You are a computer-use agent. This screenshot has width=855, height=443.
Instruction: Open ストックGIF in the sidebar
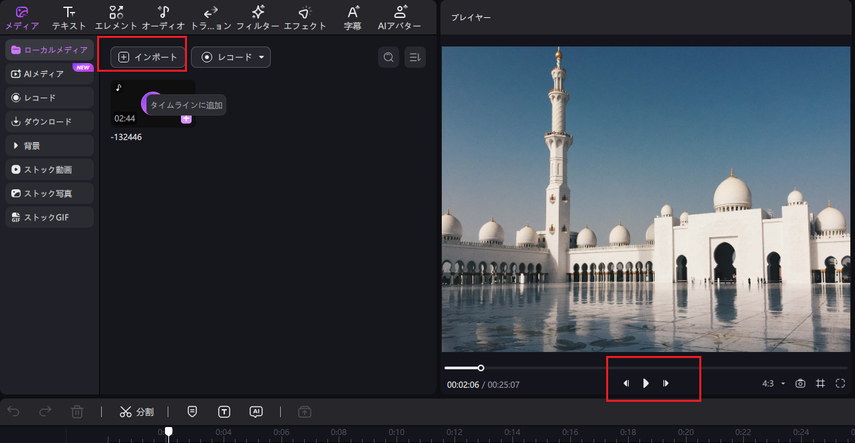[x=50, y=217]
